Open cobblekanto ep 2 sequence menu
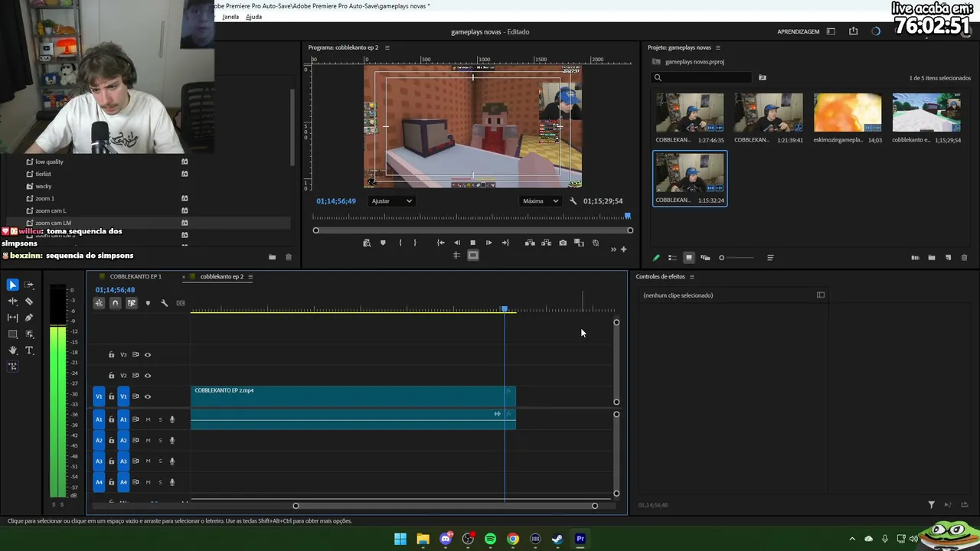The width and height of the screenshot is (980, 551). [250, 276]
